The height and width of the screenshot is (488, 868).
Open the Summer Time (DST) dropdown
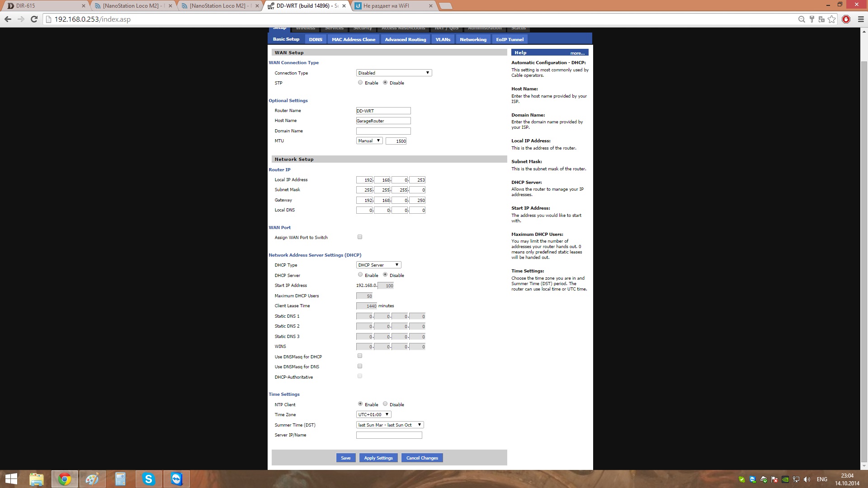pos(390,425)
